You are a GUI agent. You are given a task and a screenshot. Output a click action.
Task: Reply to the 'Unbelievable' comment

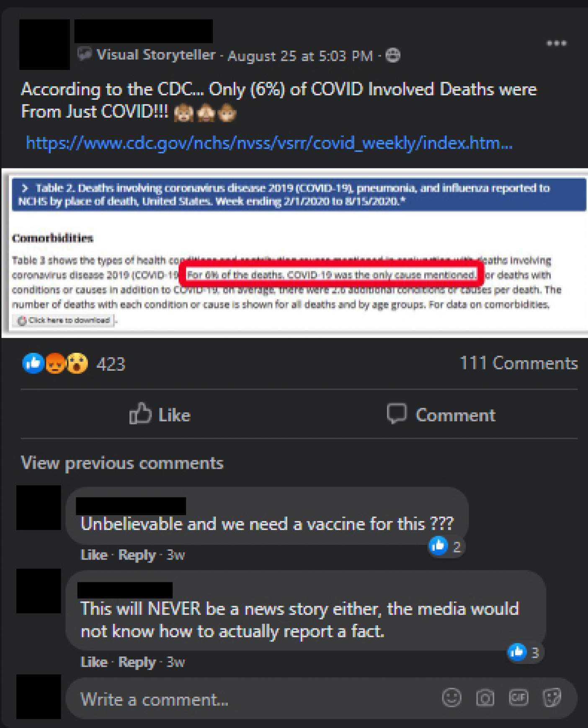tap(137, 555)
